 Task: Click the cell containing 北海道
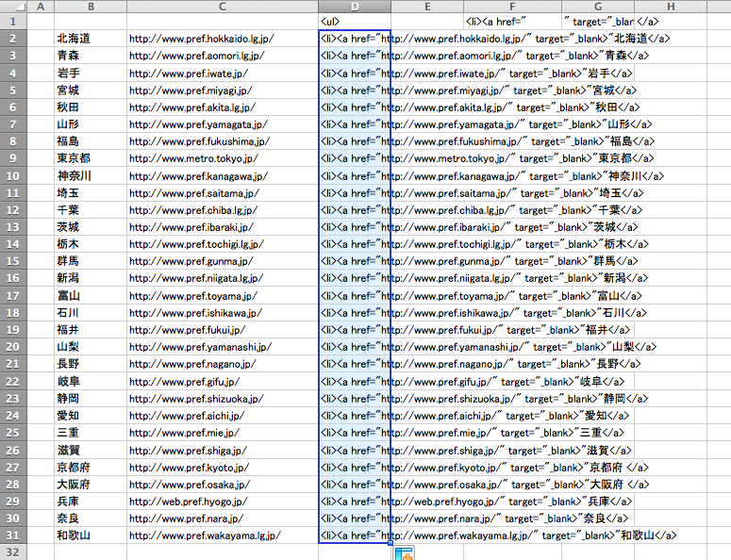[91, 39]
